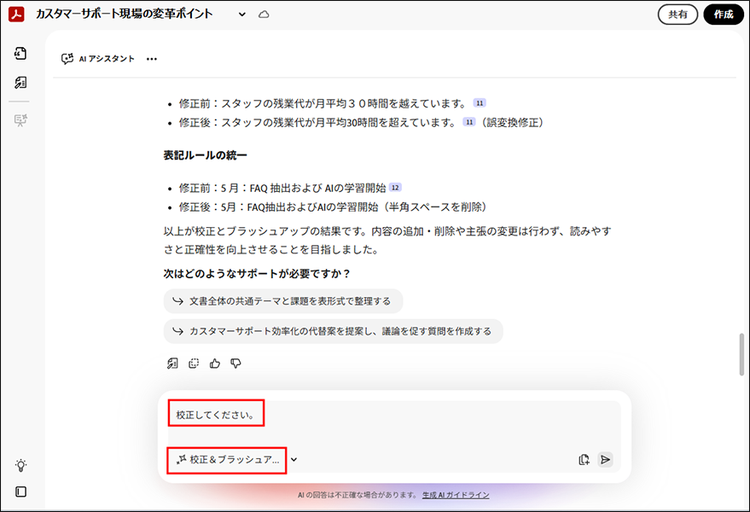Screen dimensions: 750x512
Task: Open citation 11 on the 修正後 line
Action: point(469,122)
